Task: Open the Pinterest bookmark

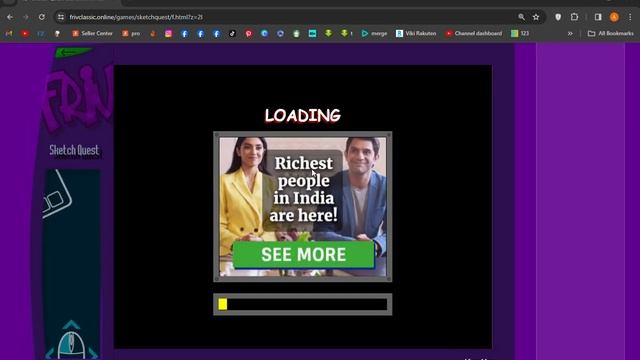Action: (249, 33)
